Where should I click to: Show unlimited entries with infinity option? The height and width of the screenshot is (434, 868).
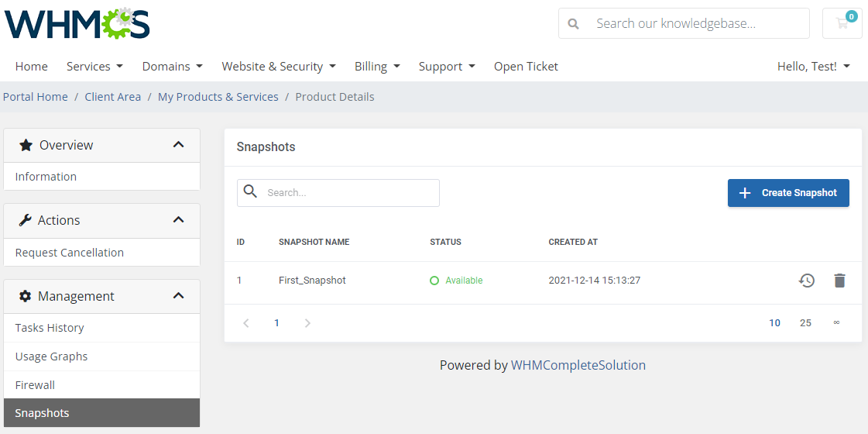coord(836,322)
